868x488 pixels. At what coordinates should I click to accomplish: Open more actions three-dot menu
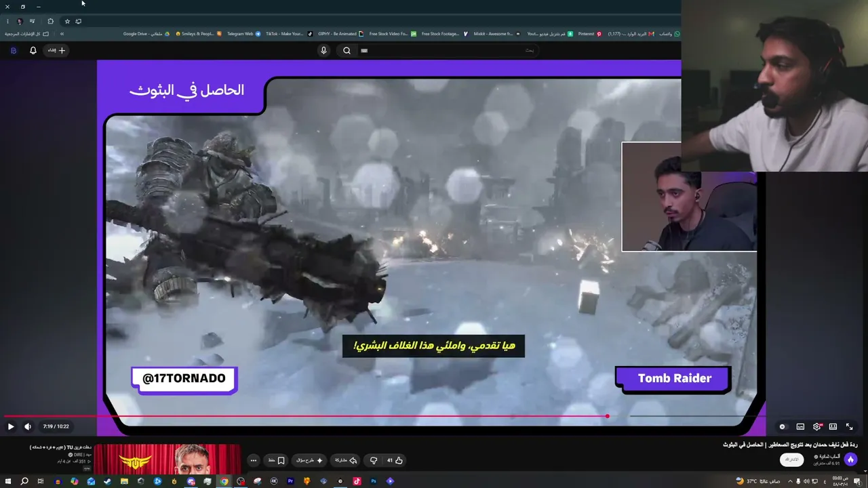(254, 460)
